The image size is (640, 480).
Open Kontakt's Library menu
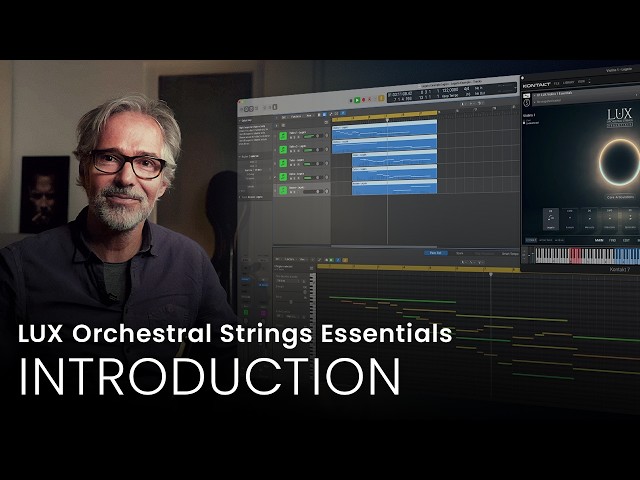(569, 82)
